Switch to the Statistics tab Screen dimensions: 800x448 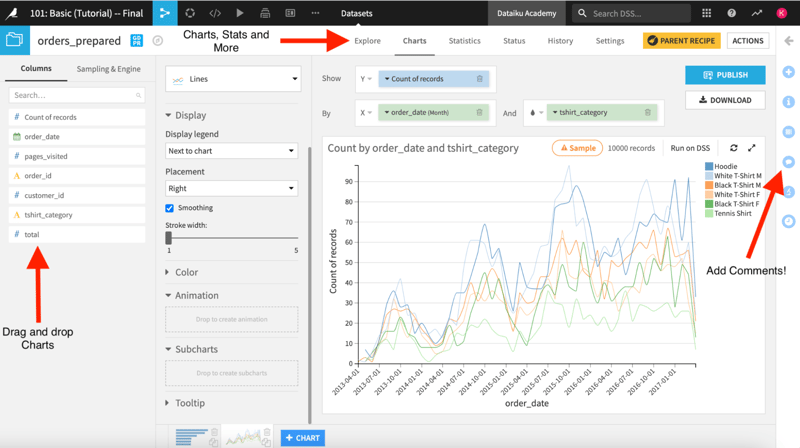tap(464, 41)
